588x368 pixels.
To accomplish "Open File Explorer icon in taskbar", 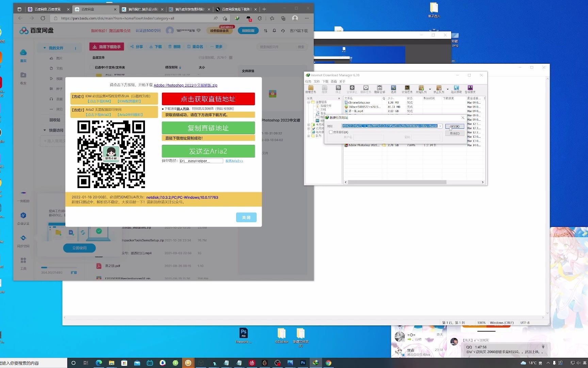I will [111, 363].
